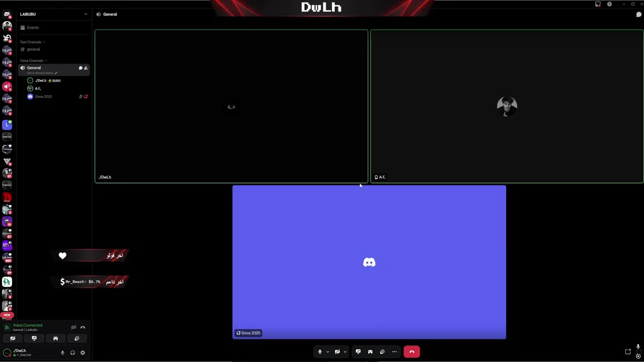Toggle camera in bottom call bar
Viewport: 644px width, 362px height.
tap(337, 352)
